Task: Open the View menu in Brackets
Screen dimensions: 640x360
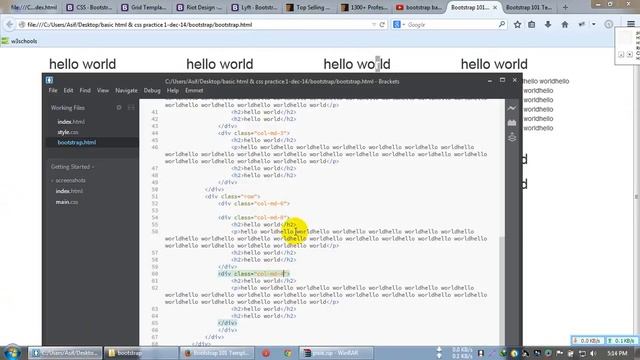Action: pos(102,91)
